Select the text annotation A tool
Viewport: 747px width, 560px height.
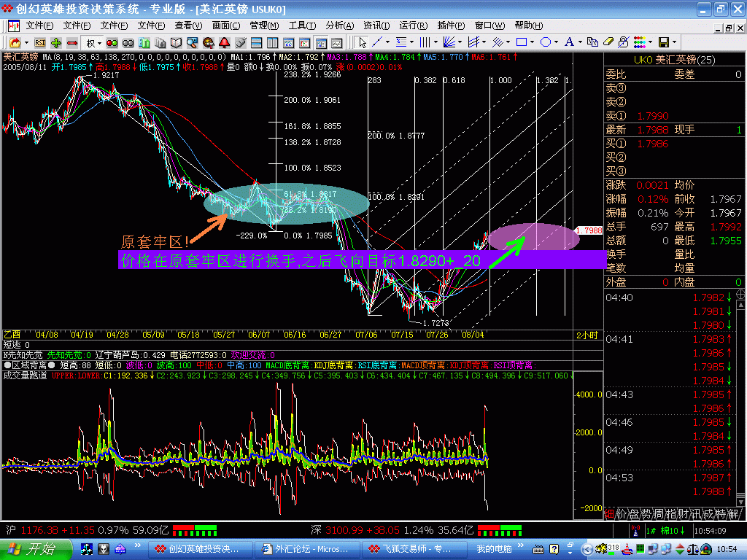click(x=569, y=42)
